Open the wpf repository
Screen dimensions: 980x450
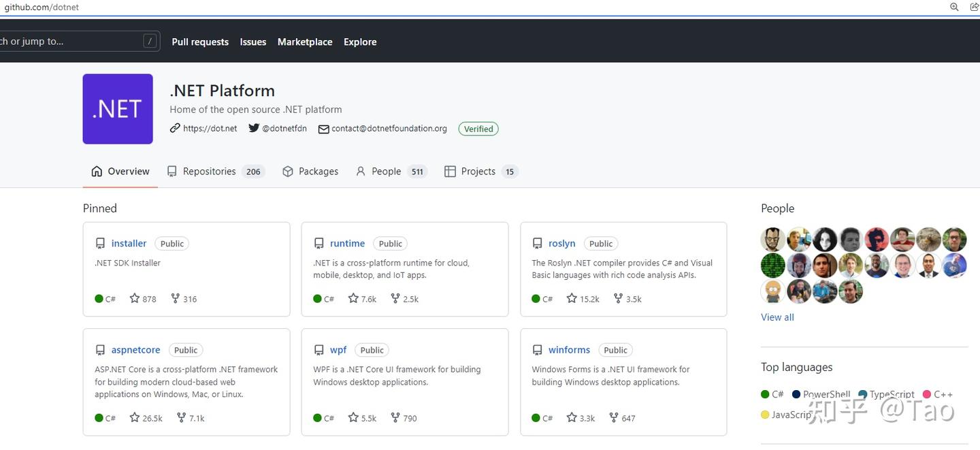point(338,350)
